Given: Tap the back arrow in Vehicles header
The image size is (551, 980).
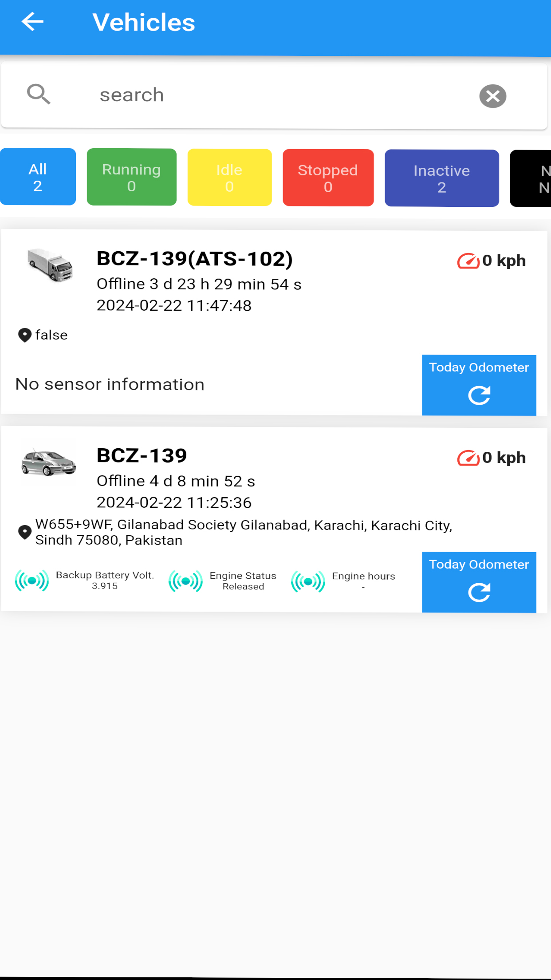Looking at the screenshot, I should (x=32, y=22).
